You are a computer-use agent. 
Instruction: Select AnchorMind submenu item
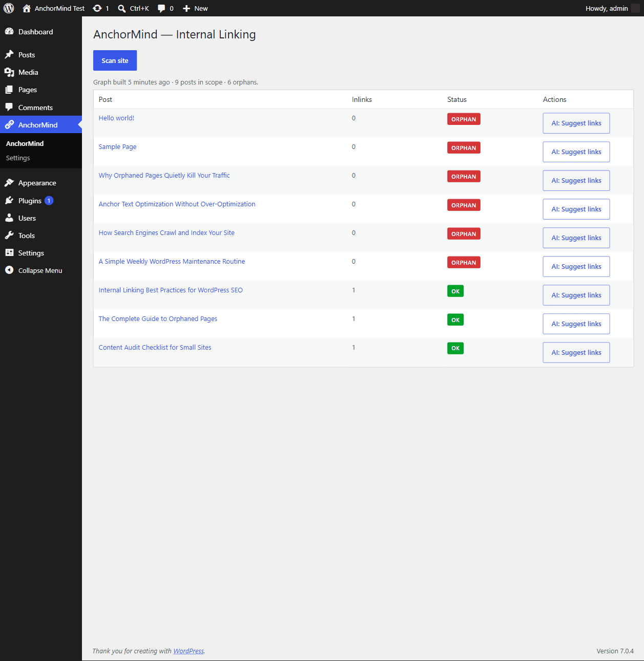coord(25,143)
